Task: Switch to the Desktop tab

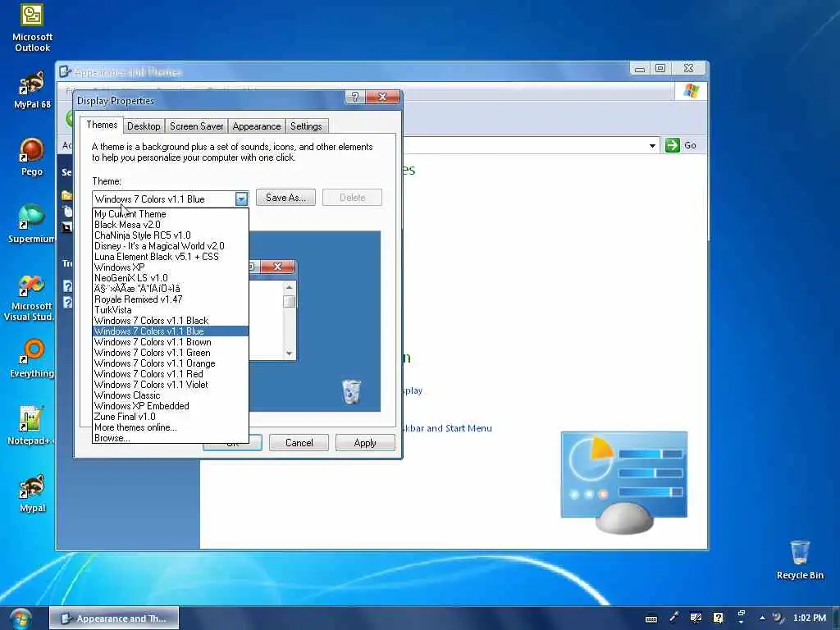Action: 144,126
